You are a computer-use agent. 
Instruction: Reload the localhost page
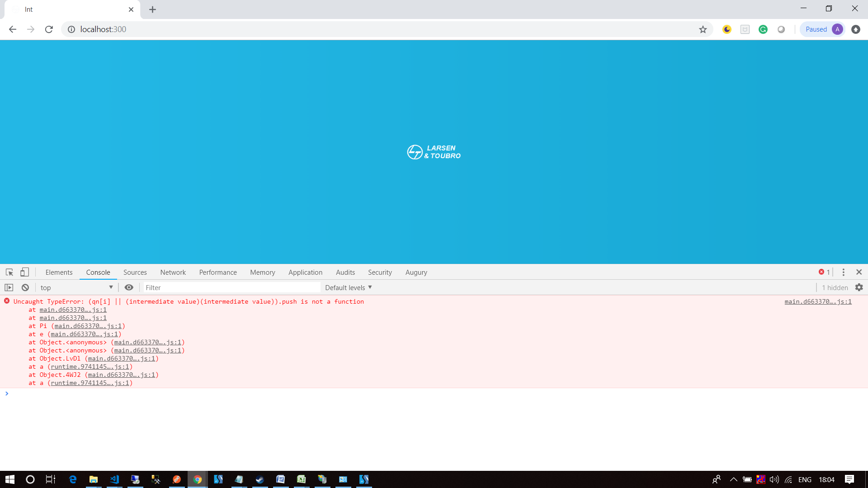pos(49,29)
